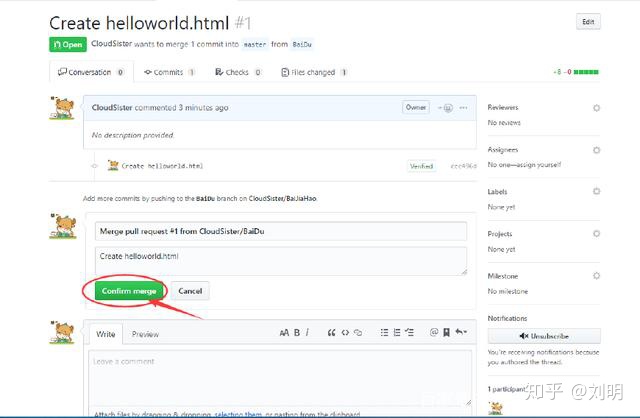
Task: Click the Owner badge on the comment
Action: (416, 107)
